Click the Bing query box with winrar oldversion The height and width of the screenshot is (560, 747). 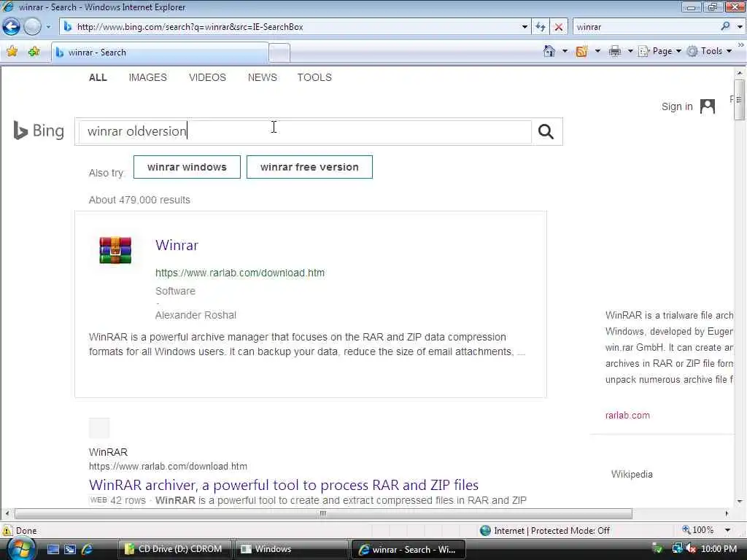[x=304, y=131]
